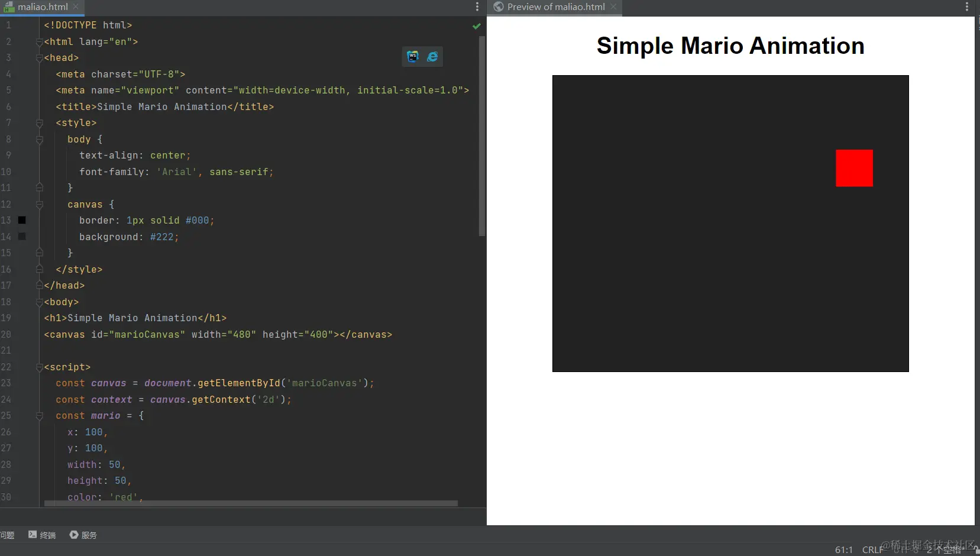The image size is (980, 556).
Task: Click 'const mario = {' on line 25
Action: point(100,416)
